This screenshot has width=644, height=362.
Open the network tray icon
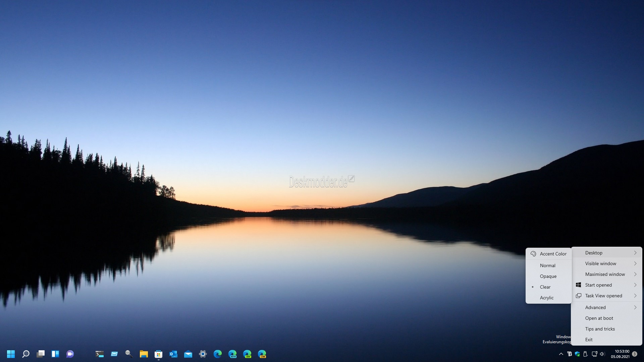coord(594,354)
